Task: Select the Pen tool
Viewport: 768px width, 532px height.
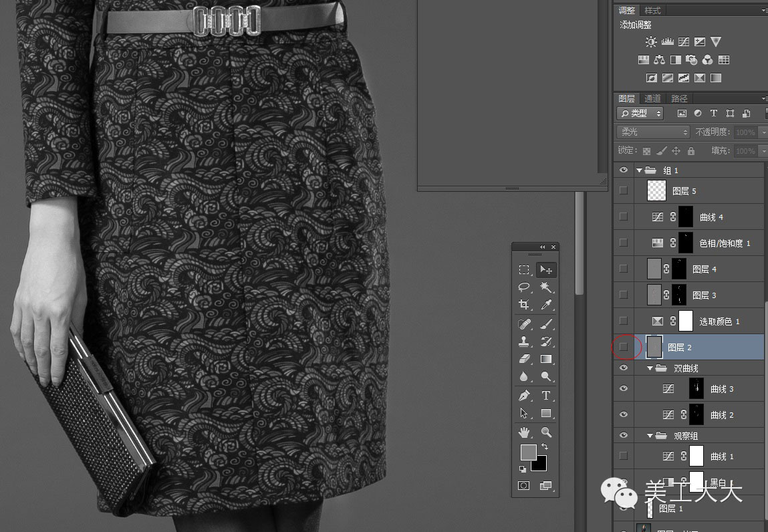Action: (x=524, y=396)
